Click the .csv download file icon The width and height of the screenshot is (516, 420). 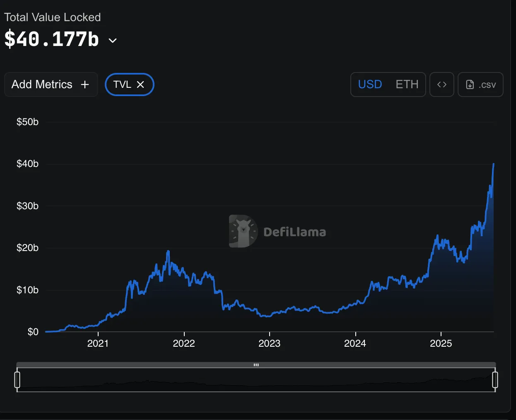pyautogui.click(x=470, y=84)
